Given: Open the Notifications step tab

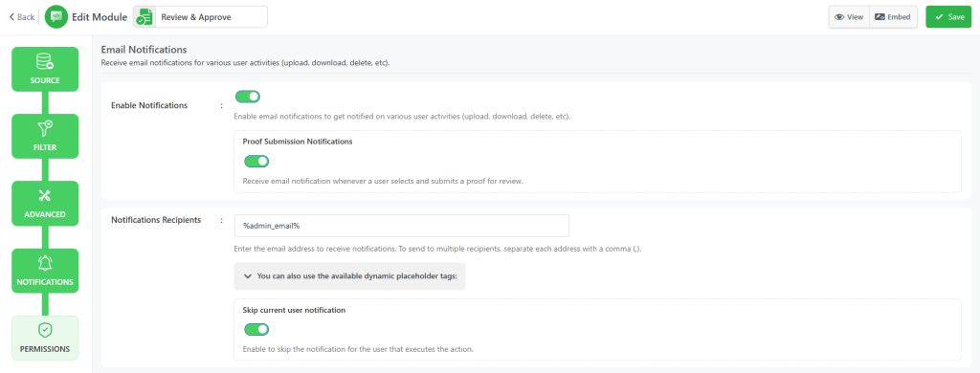Looking at the screenshot, I should coord(45,272).
